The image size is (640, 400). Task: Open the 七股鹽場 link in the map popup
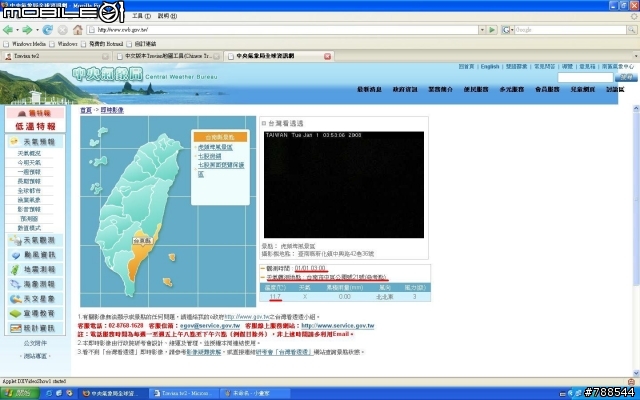[x=209, y=156]
